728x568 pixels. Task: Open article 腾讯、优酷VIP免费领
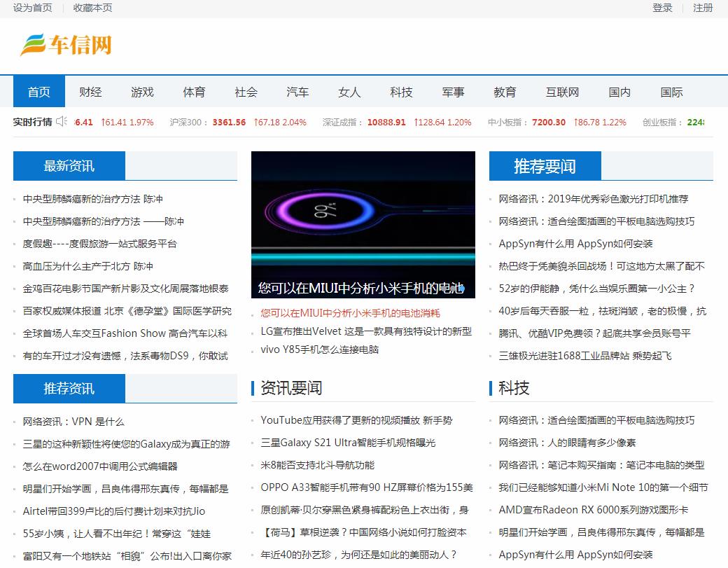pyautogui.click(x=595, y=333)
